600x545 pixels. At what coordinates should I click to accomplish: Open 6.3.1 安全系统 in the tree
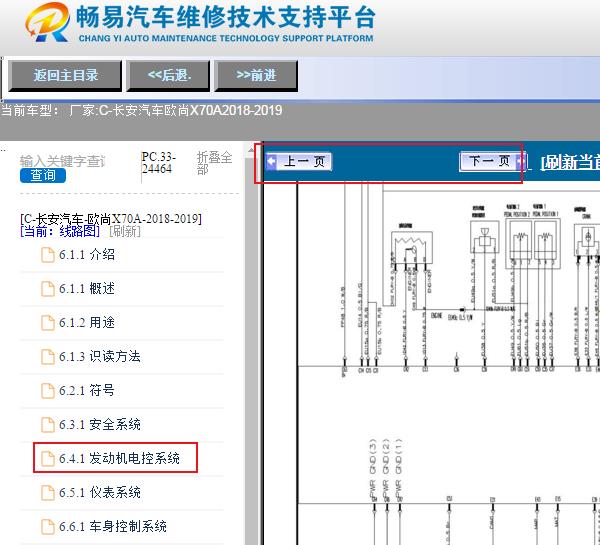(99, 424)
